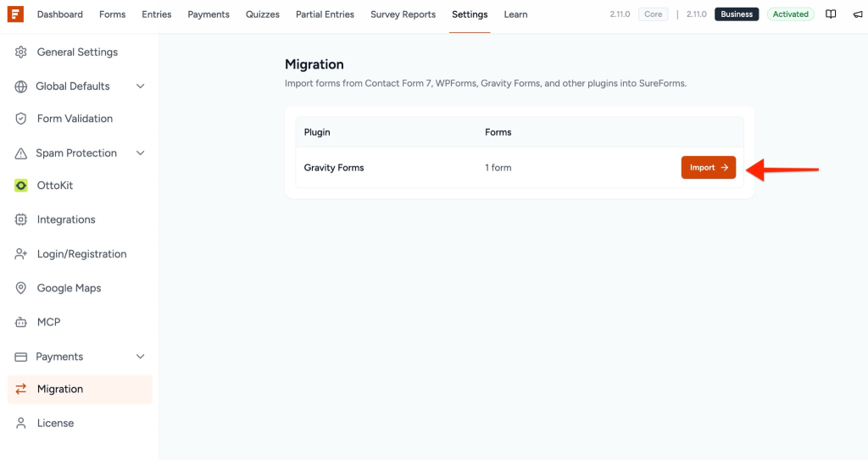Screen dimensions: 868x460
Task: Click the Business plan badge
Action: [x=737, y=14]
